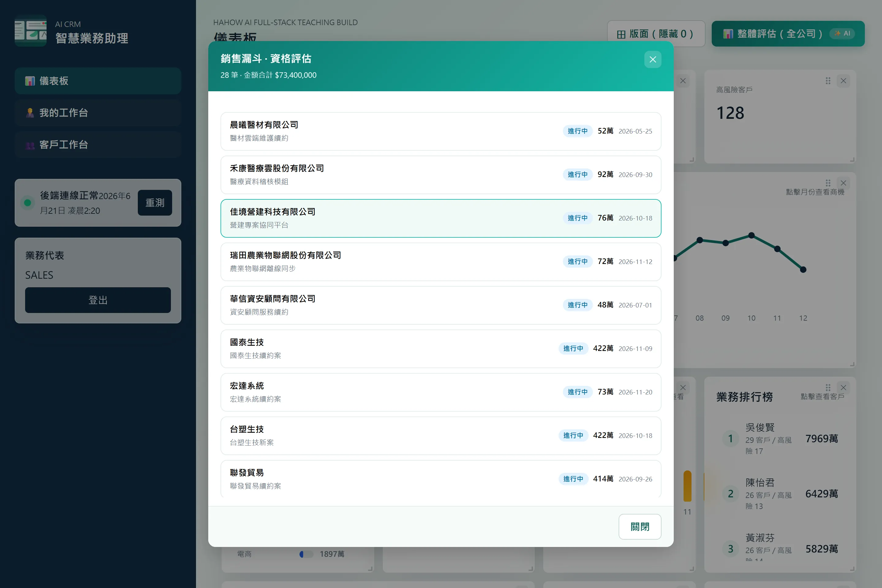Viewport: 882px width, 588px height.
Task: Open the 國泰生技 renewal deal entry
Action: [x=441, y=349]
